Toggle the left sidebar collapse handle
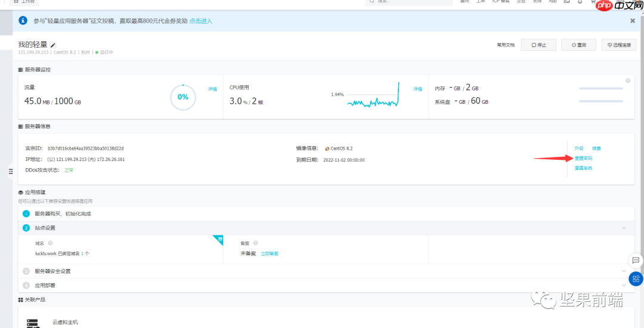 (x=11, y=172)
